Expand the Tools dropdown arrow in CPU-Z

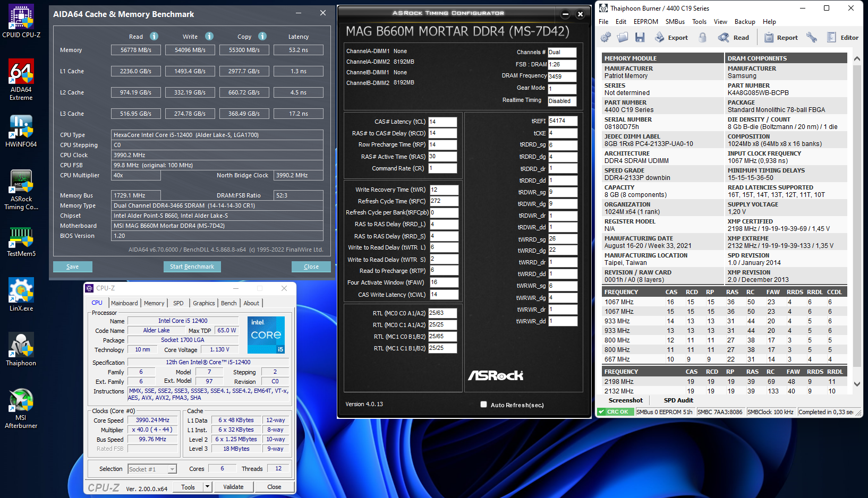click(207, 487)
